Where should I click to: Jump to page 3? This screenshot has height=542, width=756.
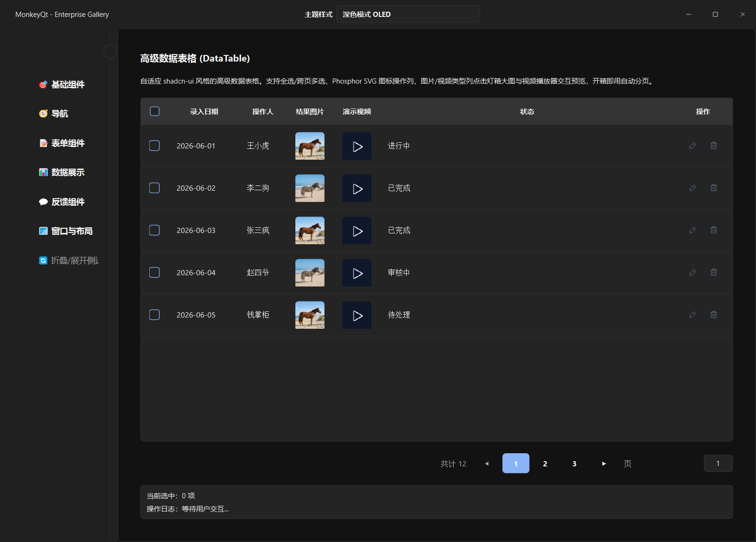(574, 464)
